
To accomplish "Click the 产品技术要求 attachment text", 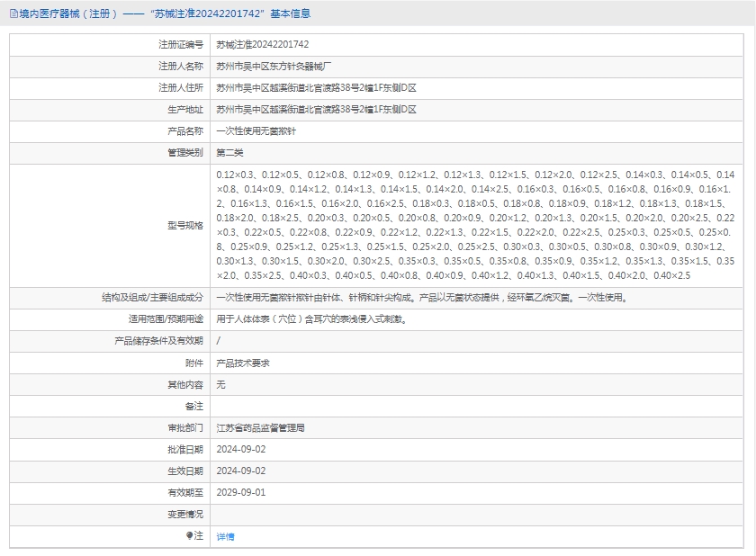I will (243, 363).
